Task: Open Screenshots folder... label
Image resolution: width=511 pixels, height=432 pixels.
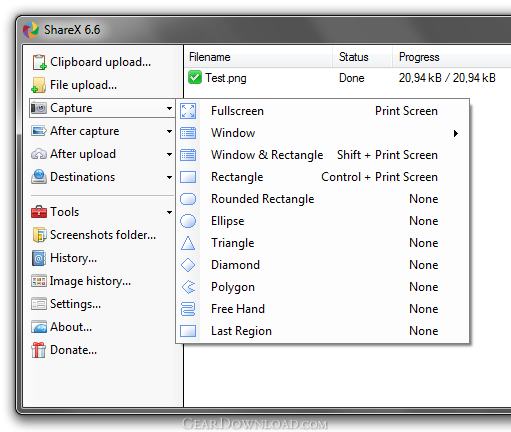Action: tap(103, 235)
